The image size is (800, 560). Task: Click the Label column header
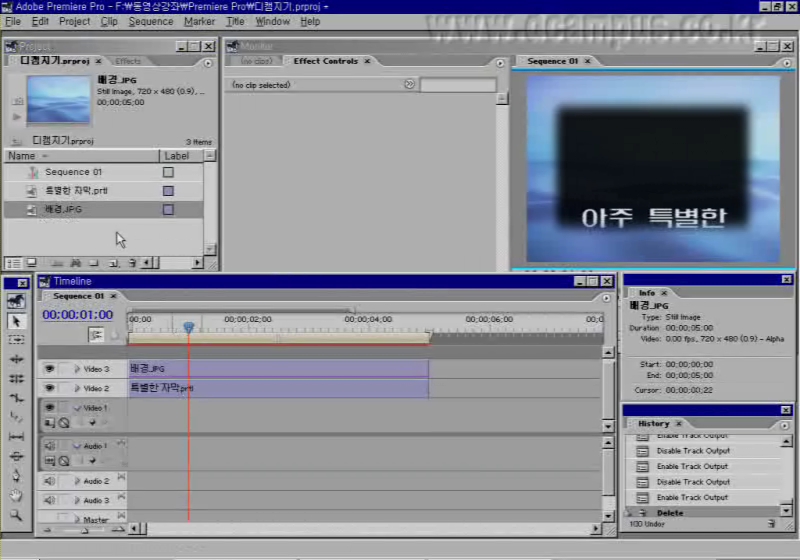tap(181, 156)
